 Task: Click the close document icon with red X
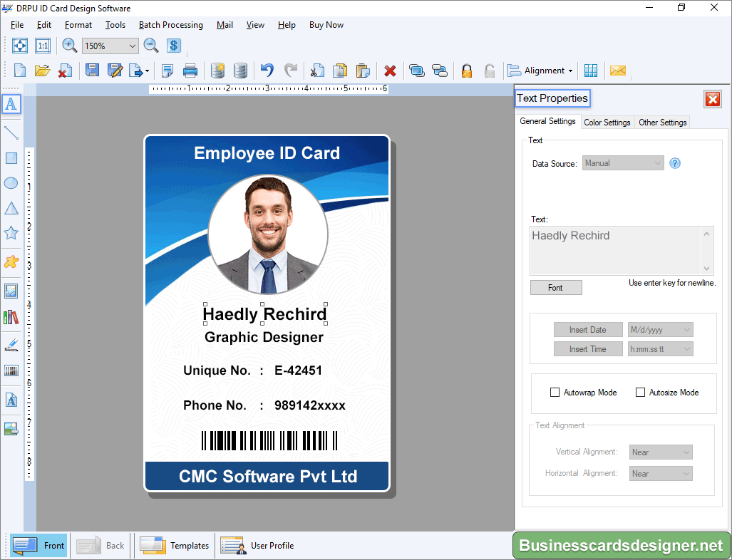[x=65, y=71]
